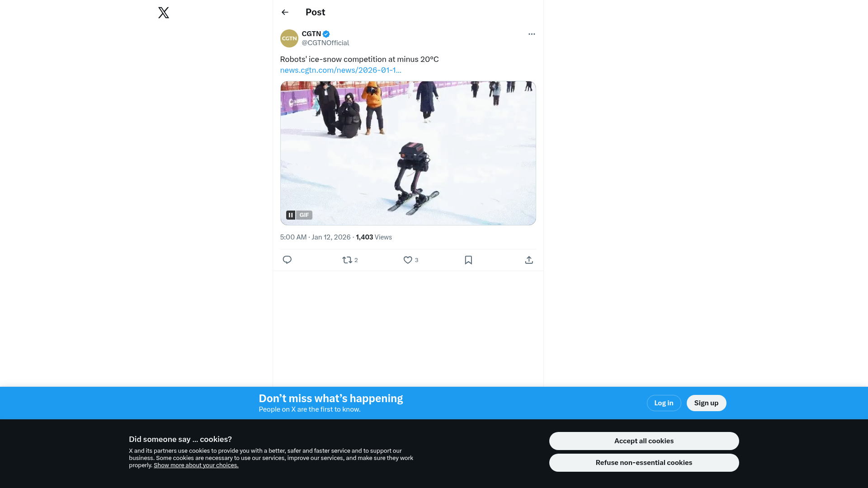Go back using the arrow icon
This screenshot has width=868, height=488.
[285, 12]
